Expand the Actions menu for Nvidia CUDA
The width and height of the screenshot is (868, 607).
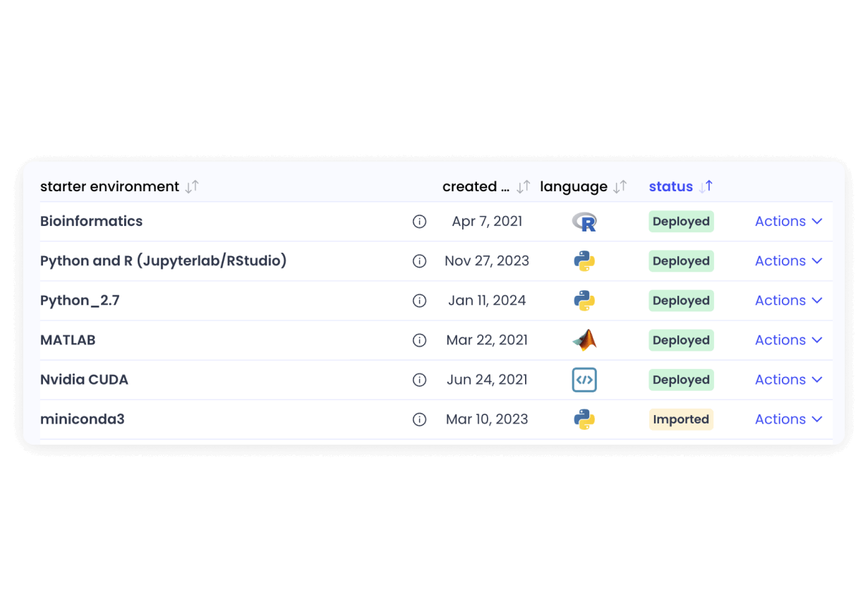788,379
